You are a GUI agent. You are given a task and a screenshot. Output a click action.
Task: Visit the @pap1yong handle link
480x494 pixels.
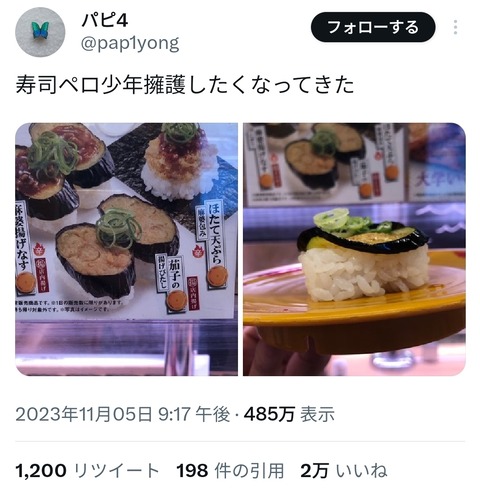[130, 44]
